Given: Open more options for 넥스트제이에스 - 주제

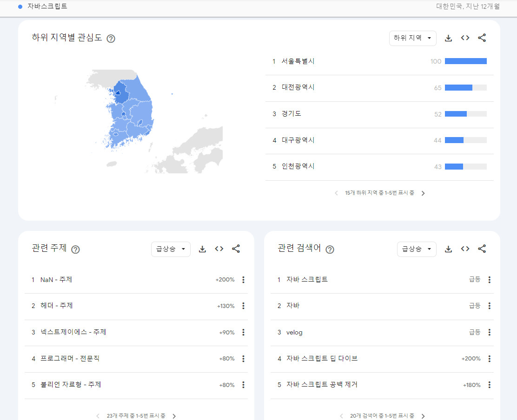Looking at the screenshot, I should pyautogui.click(x=243, y=332).
